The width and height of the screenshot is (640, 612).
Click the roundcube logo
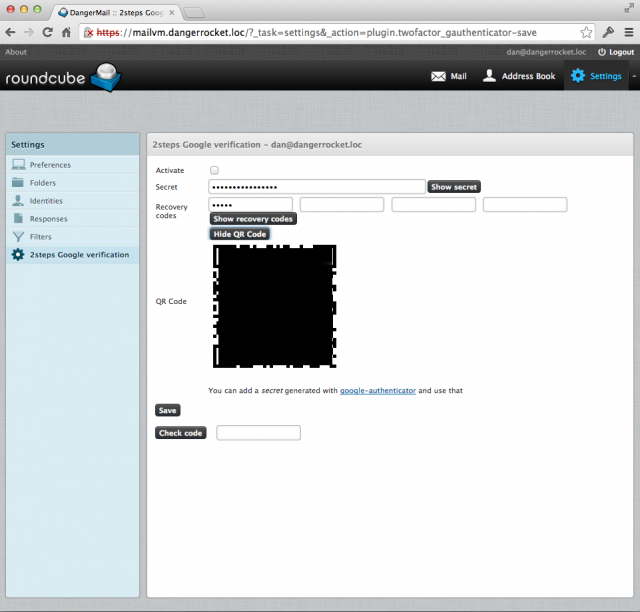coord(63,77)
